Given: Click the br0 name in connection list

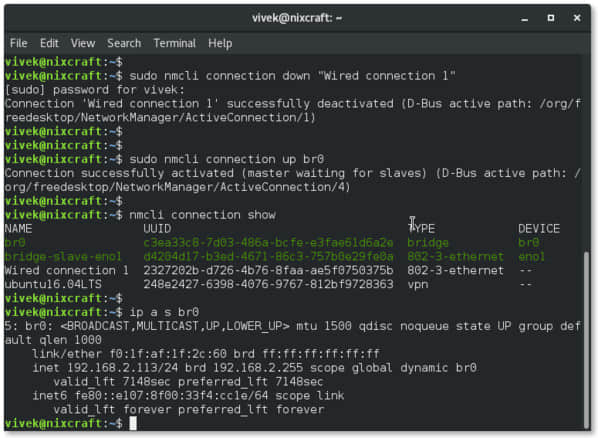Looking at the screenshot, I should click(15, 243).
